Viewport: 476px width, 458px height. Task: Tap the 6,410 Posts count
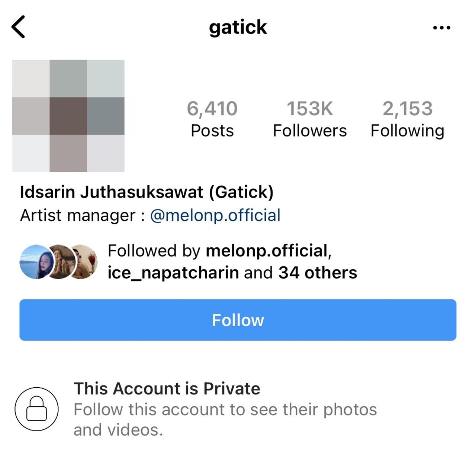[x=212, y=119]
